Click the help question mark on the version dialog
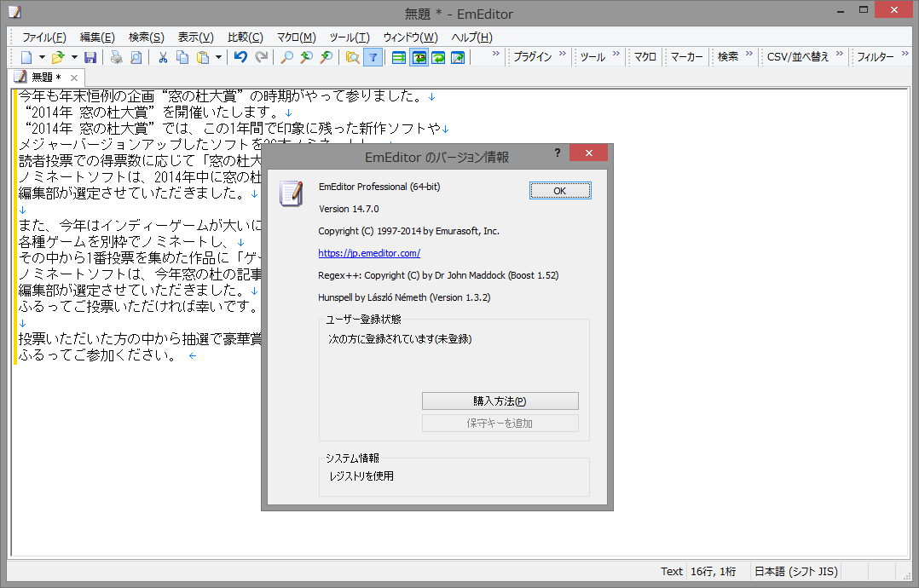The image size is (919, 588). (557, 153)
